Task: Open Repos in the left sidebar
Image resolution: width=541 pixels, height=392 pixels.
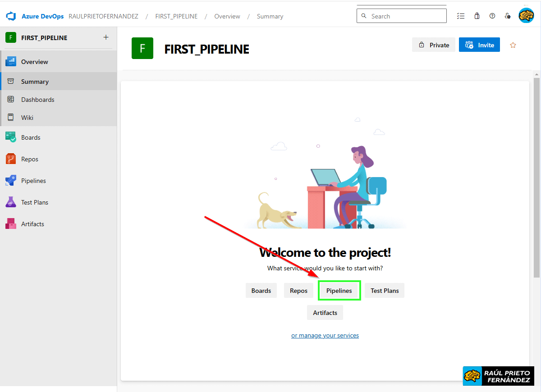Action: 30,159
